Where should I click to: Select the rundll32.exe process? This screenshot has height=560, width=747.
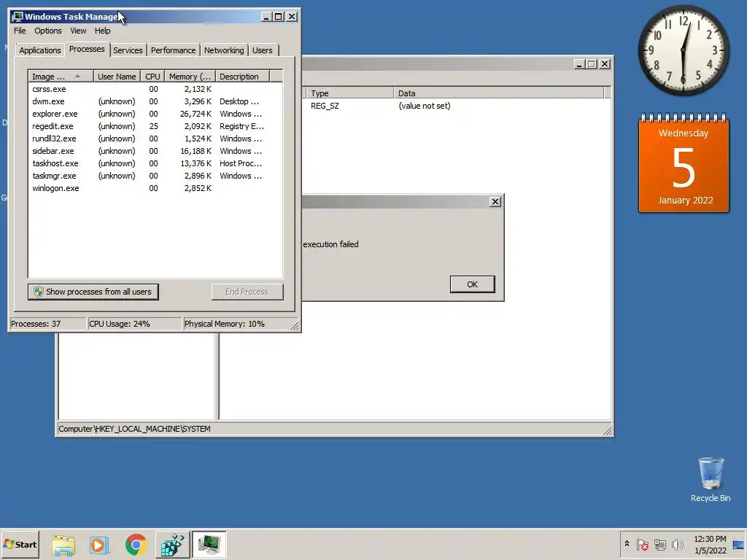pyautogui.click(x=155, y=139)
